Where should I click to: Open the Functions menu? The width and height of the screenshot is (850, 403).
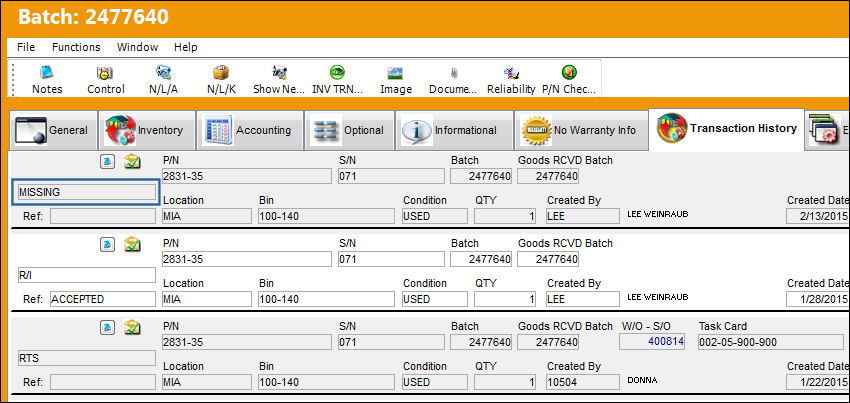click(x=76, y=47)
